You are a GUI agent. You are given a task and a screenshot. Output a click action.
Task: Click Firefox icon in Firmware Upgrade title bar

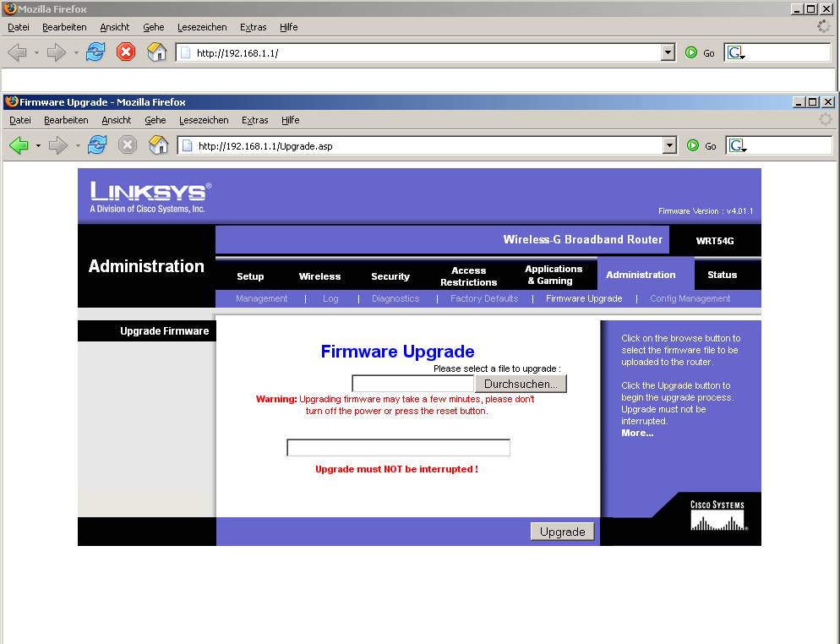12,101
